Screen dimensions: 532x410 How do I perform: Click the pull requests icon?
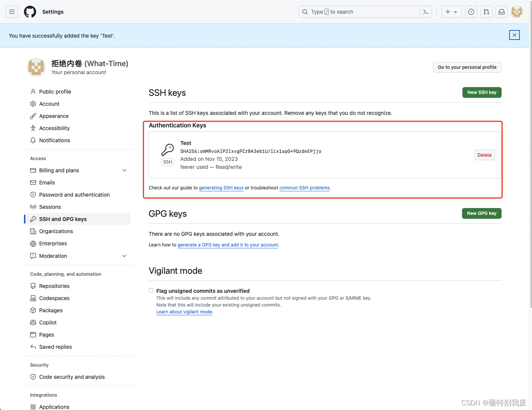tap(486, 12)
